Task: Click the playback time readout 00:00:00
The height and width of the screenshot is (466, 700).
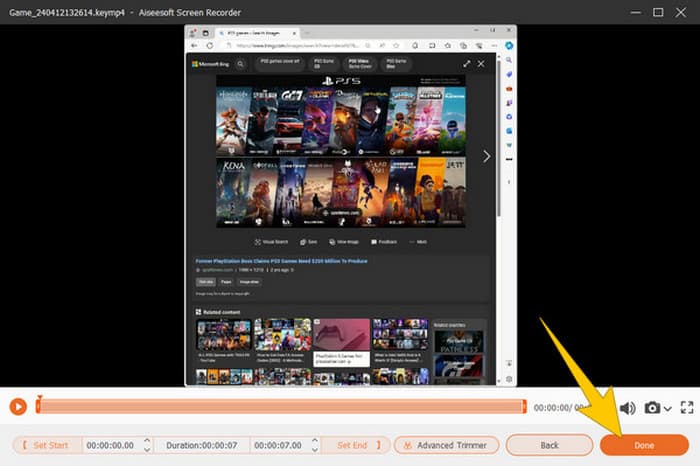Action: (x=551, y=408)
